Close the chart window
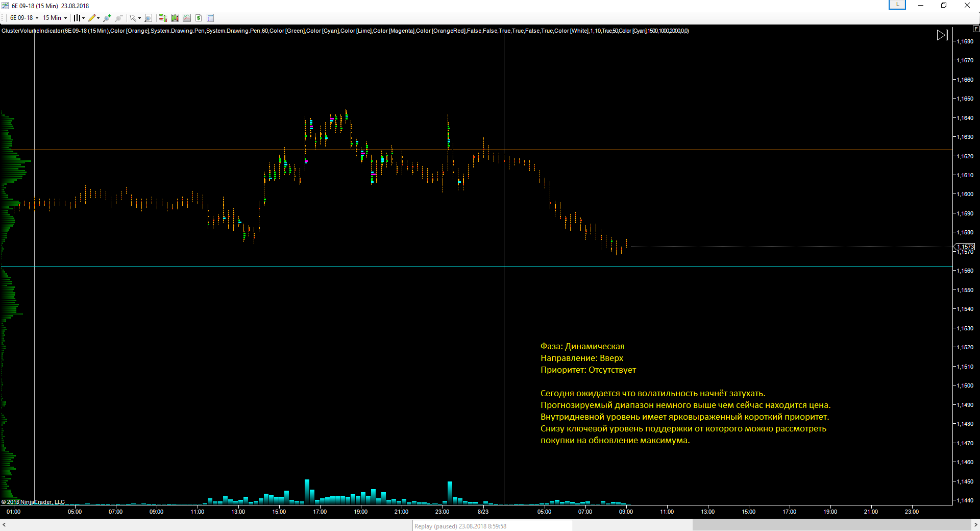Viewport: 980px width, 531px height. click(967, 5)
